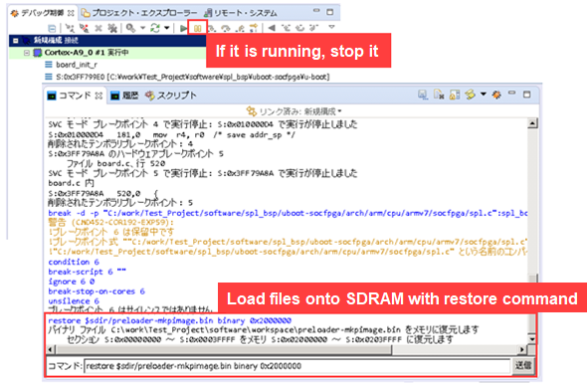Open the 履歴 history tab
588x383 pixels.
[125, 96]
